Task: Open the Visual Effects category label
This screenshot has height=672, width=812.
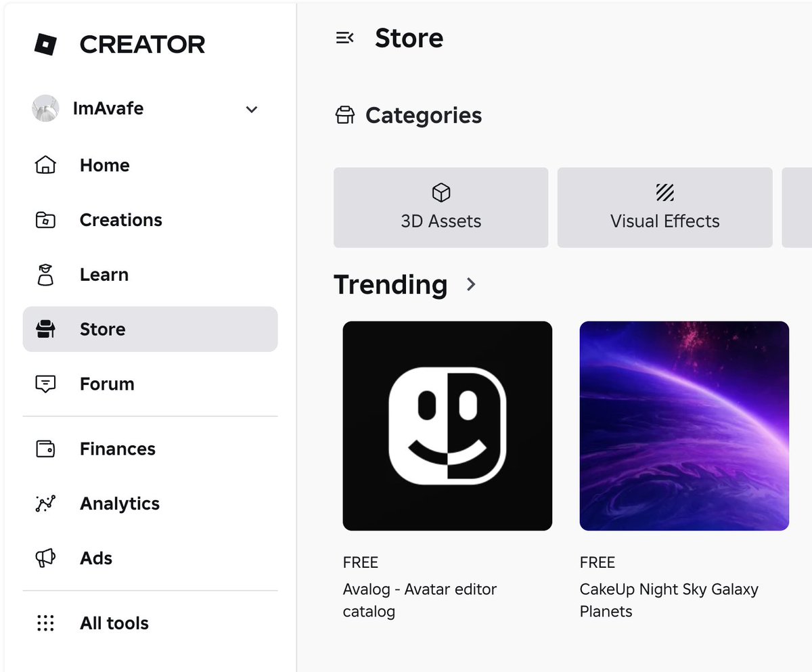Action: click(x=665, y=221)
